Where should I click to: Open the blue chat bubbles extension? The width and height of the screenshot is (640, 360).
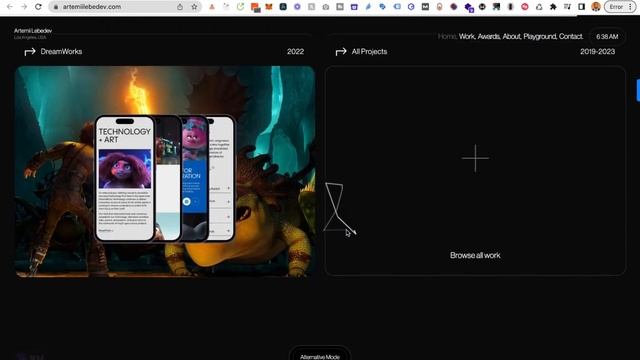point(382,7)
